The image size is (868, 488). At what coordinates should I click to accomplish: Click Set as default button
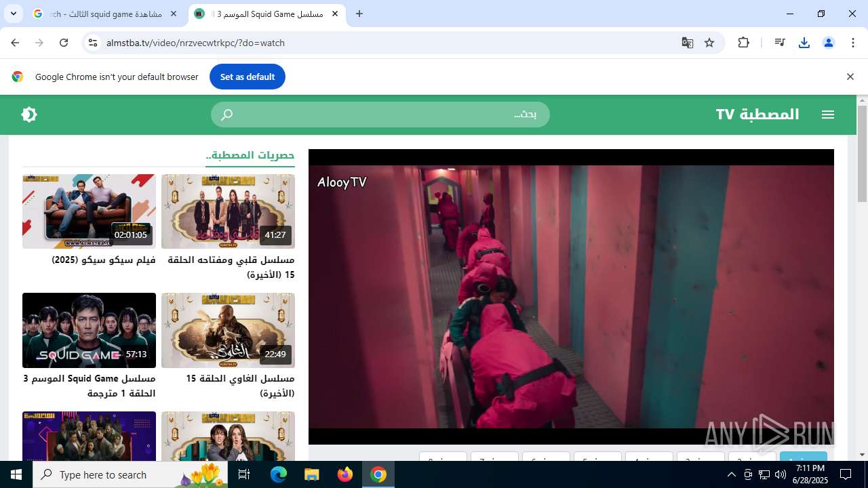[248, 77]
